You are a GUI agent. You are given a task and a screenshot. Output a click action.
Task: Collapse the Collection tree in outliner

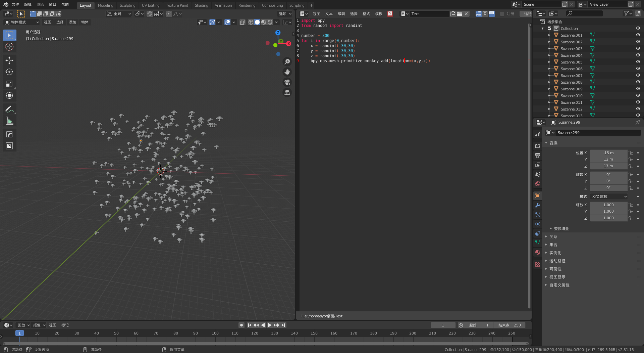tap(543, 29)
